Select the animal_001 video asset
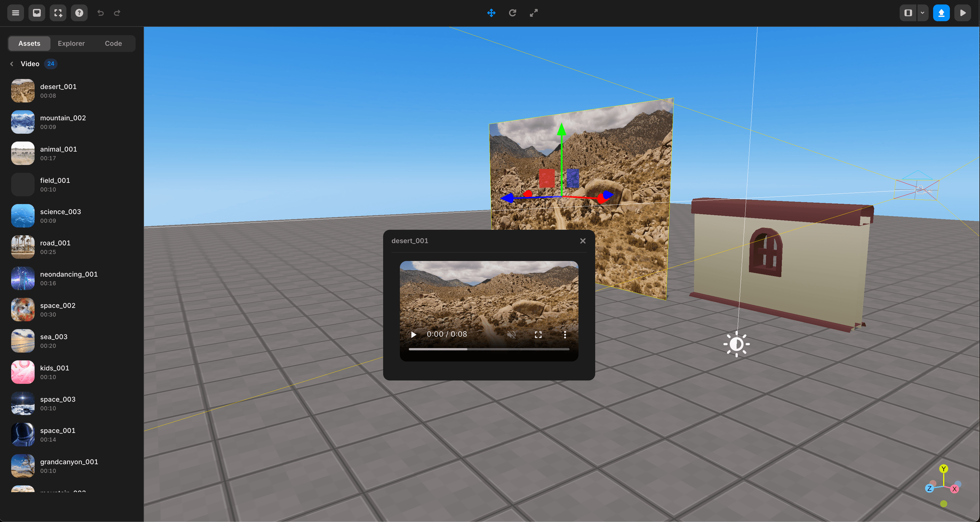 pos(71,153)
